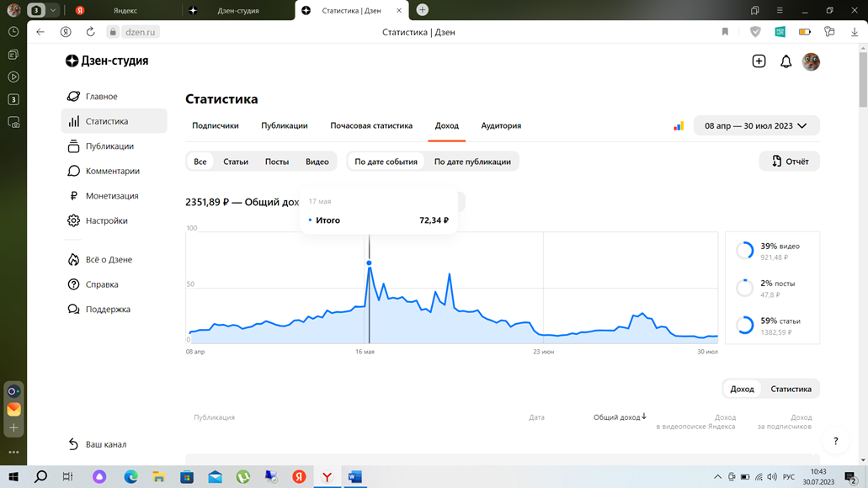Image resolution: width=868 pixels, height=488 pixels.
Task: Open a new browser tab
Action: pos(422,10)
